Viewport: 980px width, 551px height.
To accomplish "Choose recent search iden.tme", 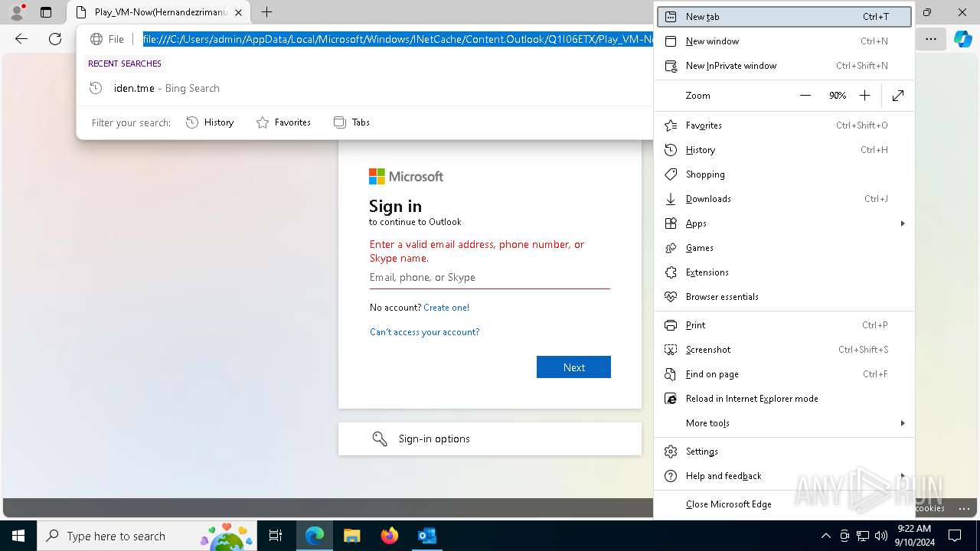I will click(365, 88).
